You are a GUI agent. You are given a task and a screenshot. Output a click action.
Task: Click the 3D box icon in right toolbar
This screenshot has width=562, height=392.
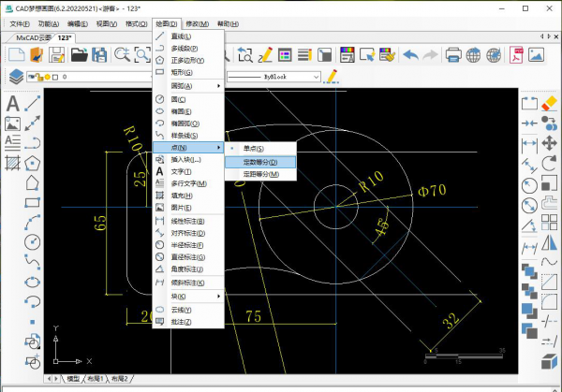click(549, 361)
